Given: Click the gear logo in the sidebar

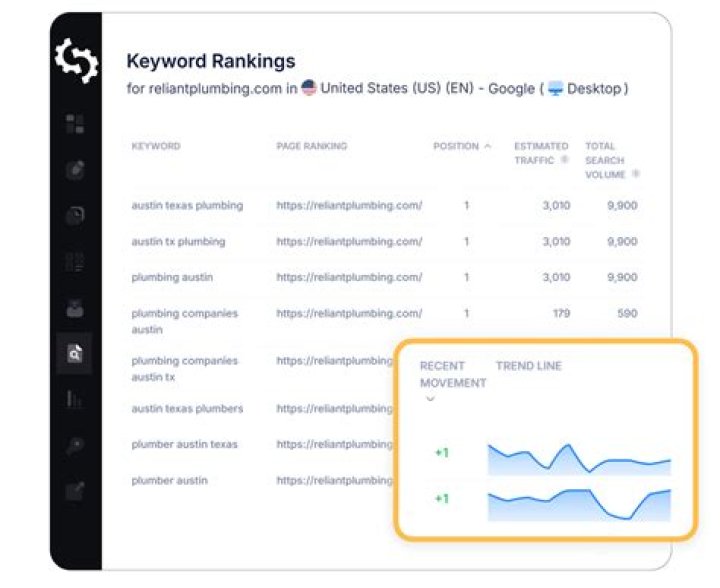Looking at the screenshot, I should coord(75,61).
